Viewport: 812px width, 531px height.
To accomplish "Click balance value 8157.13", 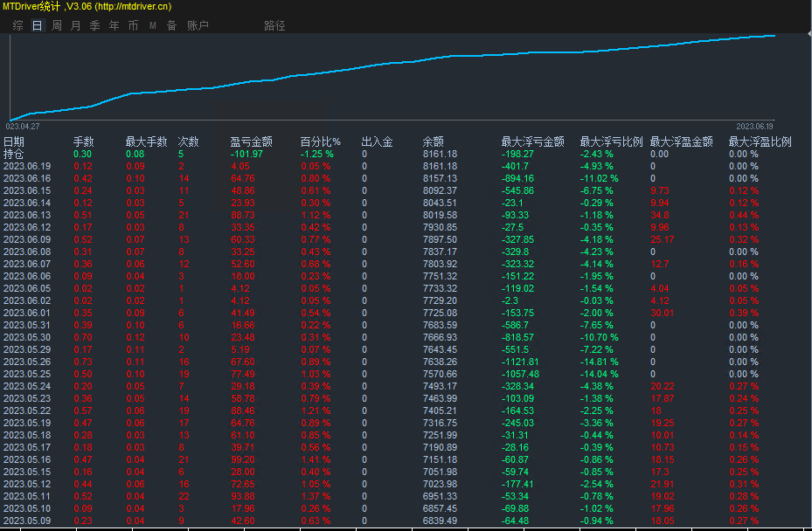I will click(x=440, y=178).
